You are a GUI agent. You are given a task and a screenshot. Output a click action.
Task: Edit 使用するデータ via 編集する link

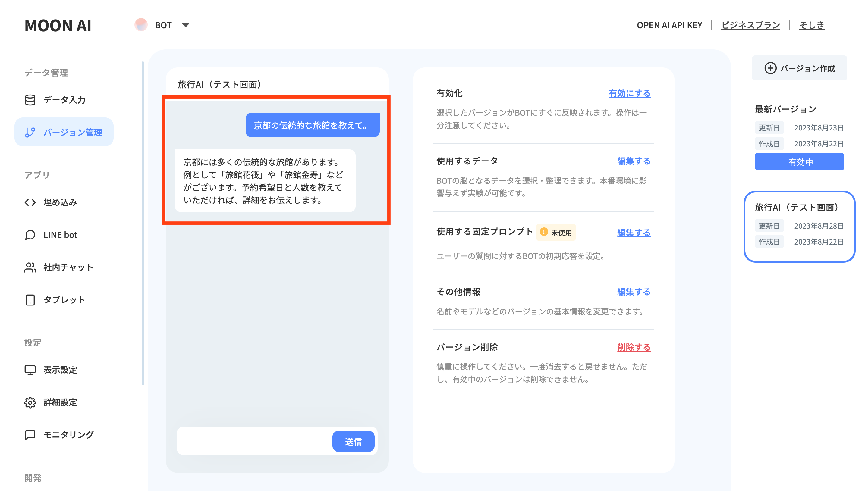point(633,161)
